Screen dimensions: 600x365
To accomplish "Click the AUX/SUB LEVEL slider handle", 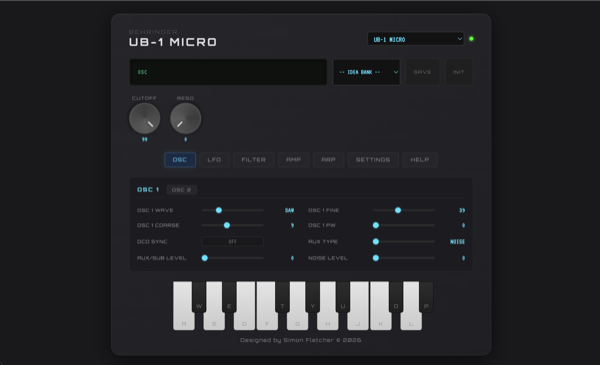I will 205,258.
